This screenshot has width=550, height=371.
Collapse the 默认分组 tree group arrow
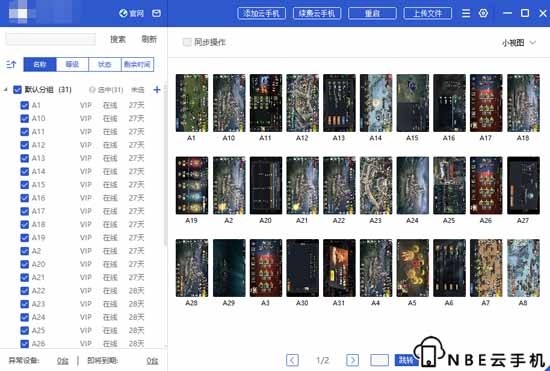(x=6, y=90)
